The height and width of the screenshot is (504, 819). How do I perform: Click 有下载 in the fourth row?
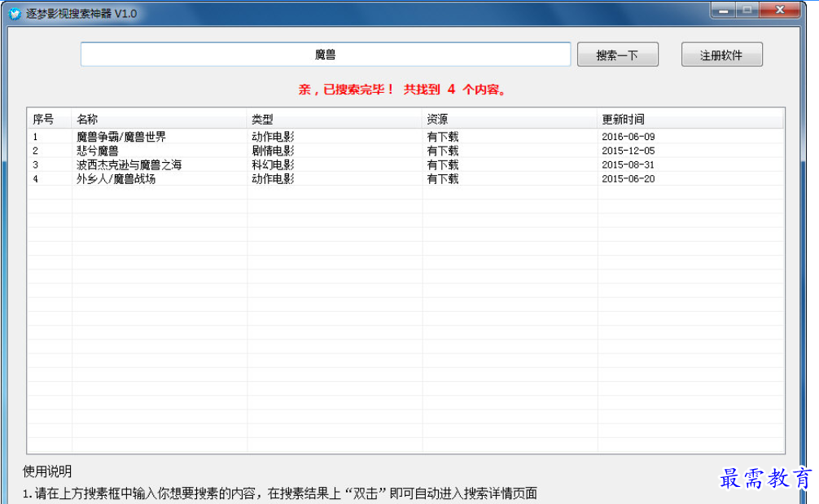[x=442, y=178]
